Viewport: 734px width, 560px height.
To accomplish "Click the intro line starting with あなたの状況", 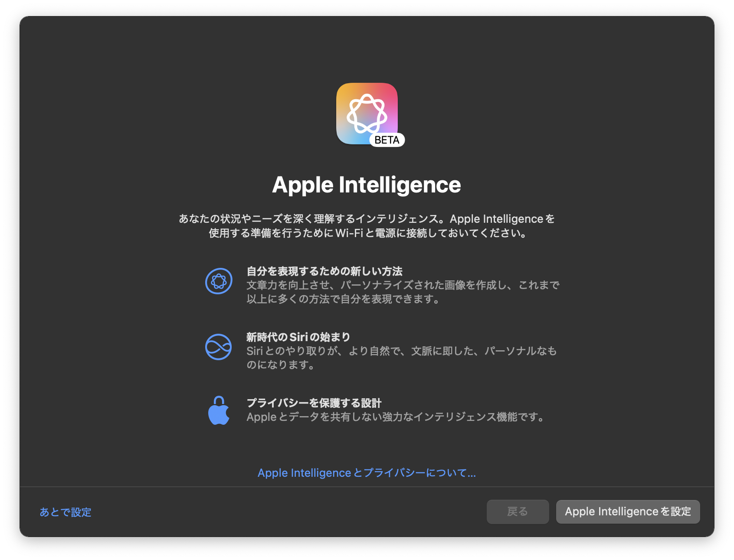I will [x=367, y=219].
